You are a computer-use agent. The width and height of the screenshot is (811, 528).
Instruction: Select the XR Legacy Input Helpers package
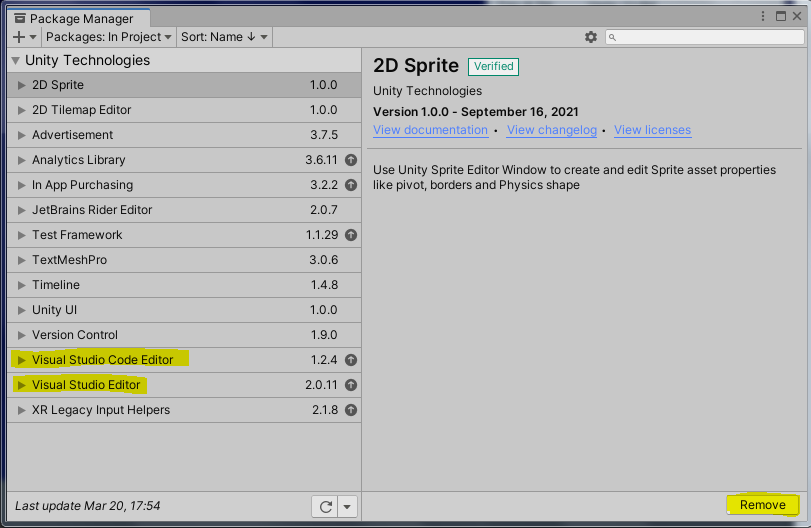pos(184,410)
